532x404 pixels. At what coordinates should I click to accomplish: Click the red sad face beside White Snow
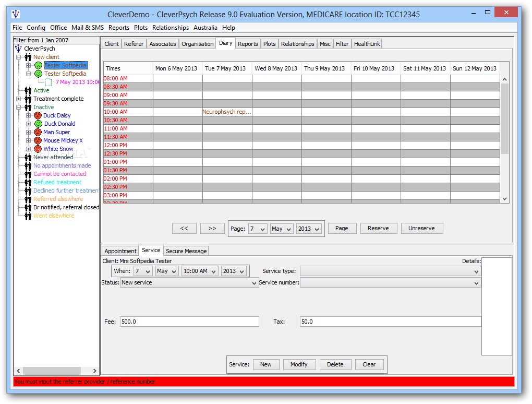point(38,149)
